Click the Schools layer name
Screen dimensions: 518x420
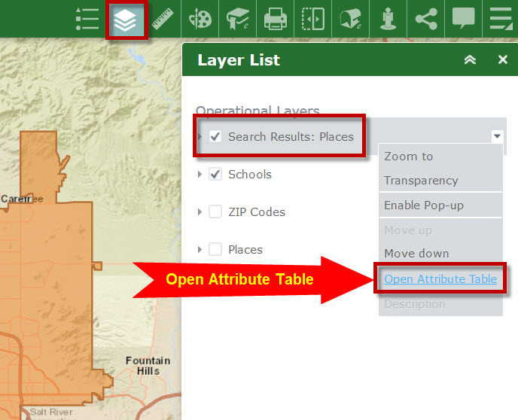[250, 175]
